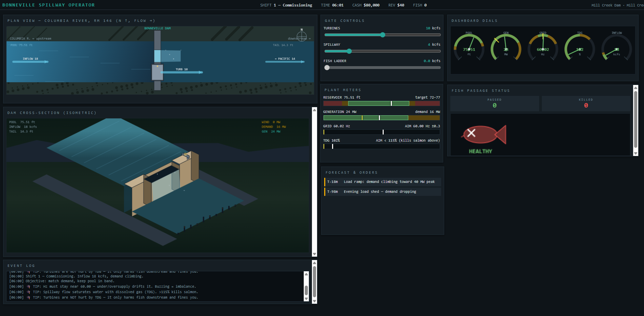Click 'GEN 24 MW' in cross-section view
This screenshot has width=644, height=316.
pos(271,132)
